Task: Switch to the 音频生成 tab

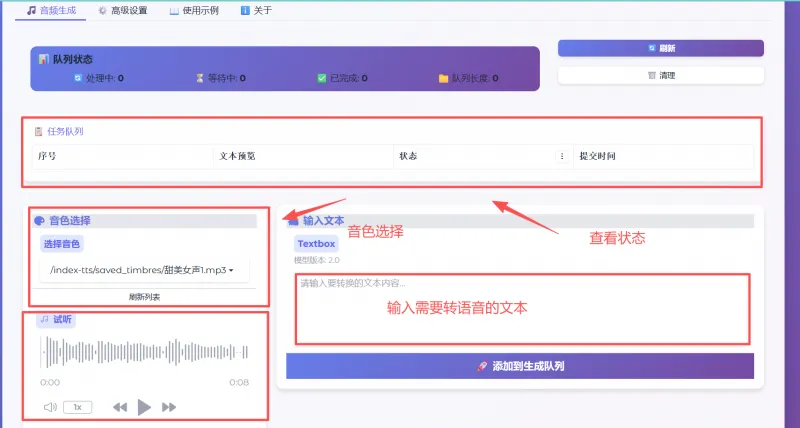Action: pos(51,10)
